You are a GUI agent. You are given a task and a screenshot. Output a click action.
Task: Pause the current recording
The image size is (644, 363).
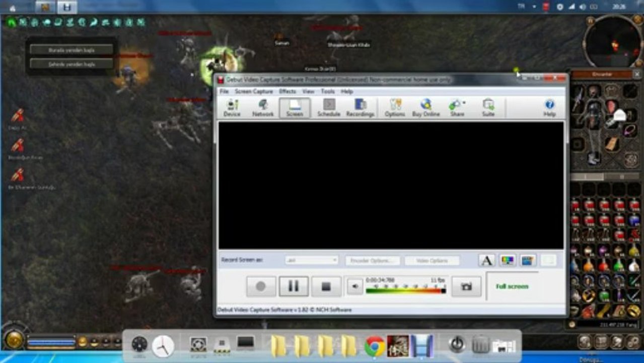pos(294,286)
